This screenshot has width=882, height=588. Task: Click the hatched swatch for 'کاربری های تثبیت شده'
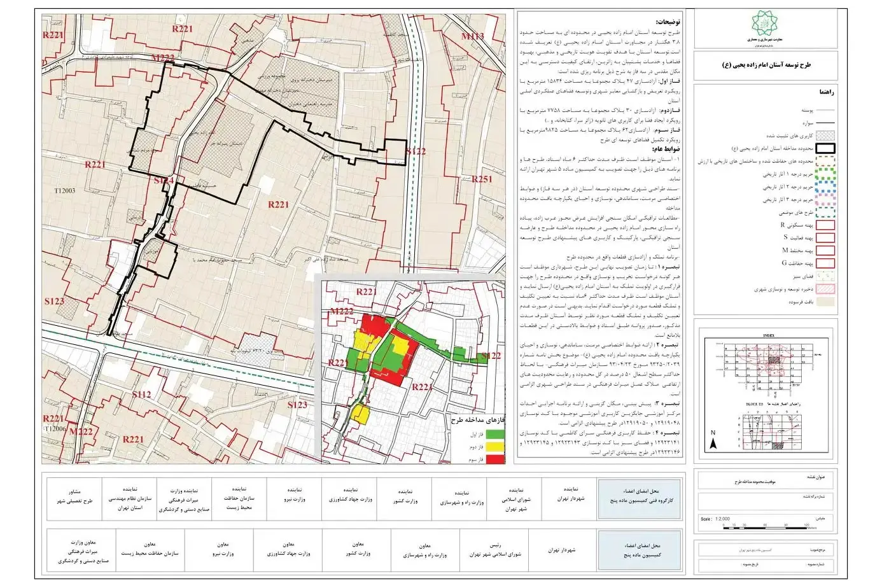824,135
